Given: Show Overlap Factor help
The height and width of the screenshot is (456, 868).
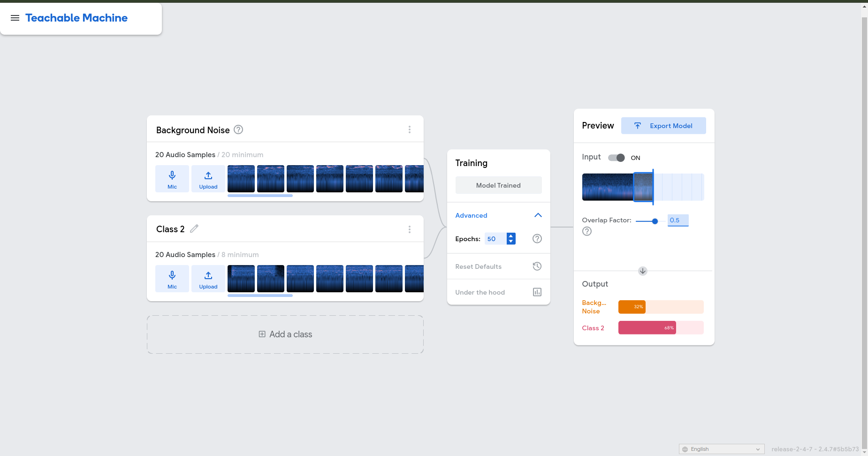Looking at the screenshot, I should coord(587,231).
